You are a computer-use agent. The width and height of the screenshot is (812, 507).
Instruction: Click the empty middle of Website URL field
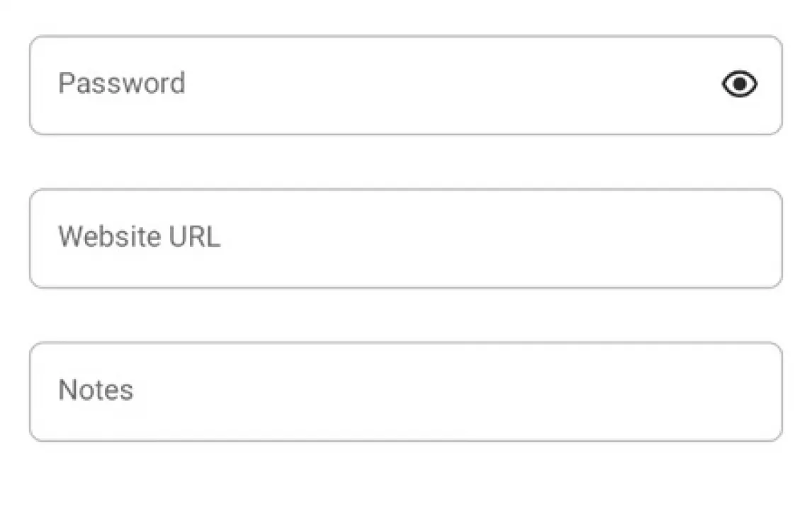405,238
